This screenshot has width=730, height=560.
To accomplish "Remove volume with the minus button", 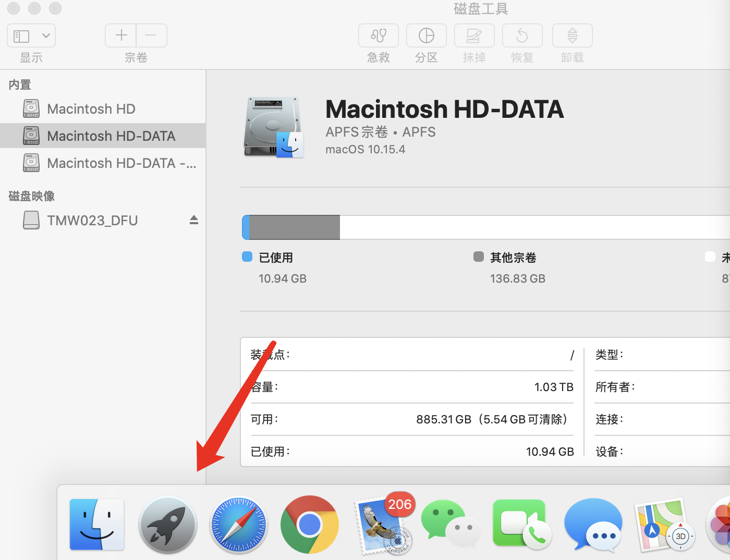I will point(151,35).
